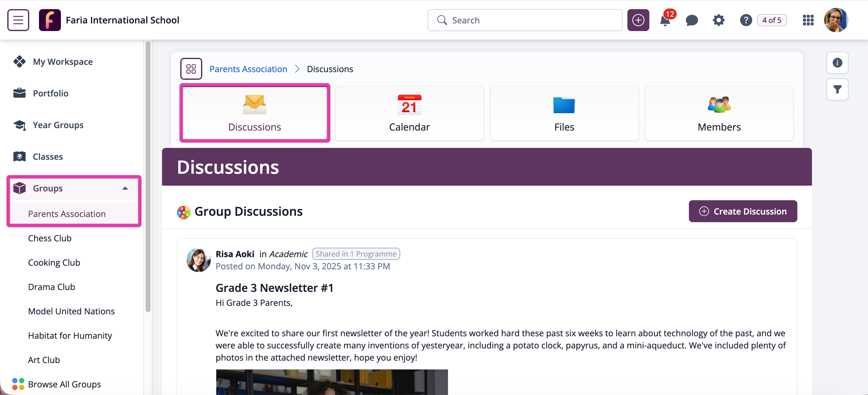The image size is (868, 395).
Task: Click the filter funnel icon
Action: tap(837, 89)
